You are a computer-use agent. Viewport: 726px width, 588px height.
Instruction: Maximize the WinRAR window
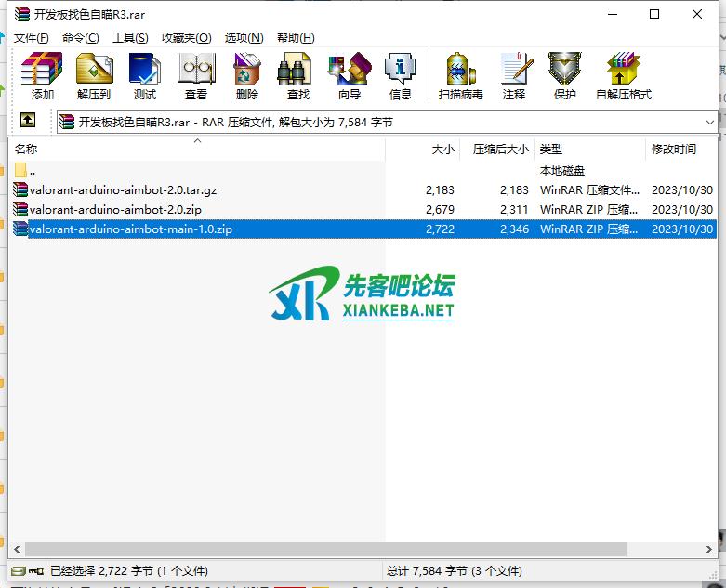[654, 14]
